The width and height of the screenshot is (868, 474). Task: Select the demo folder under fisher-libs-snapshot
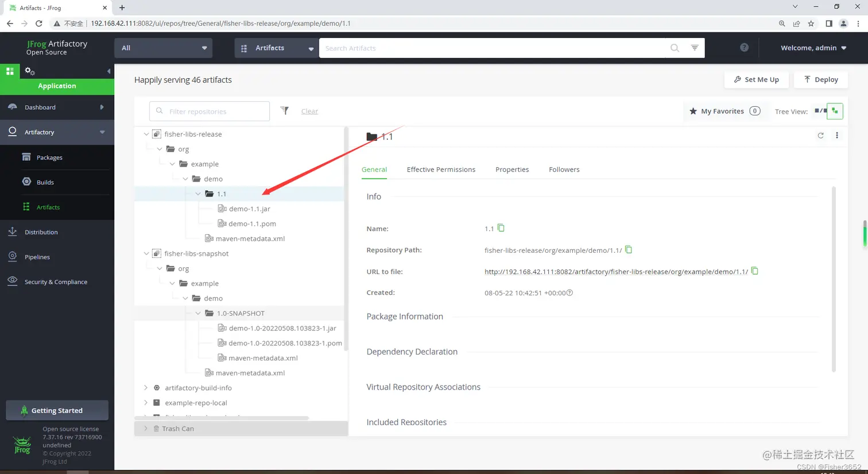213,298
